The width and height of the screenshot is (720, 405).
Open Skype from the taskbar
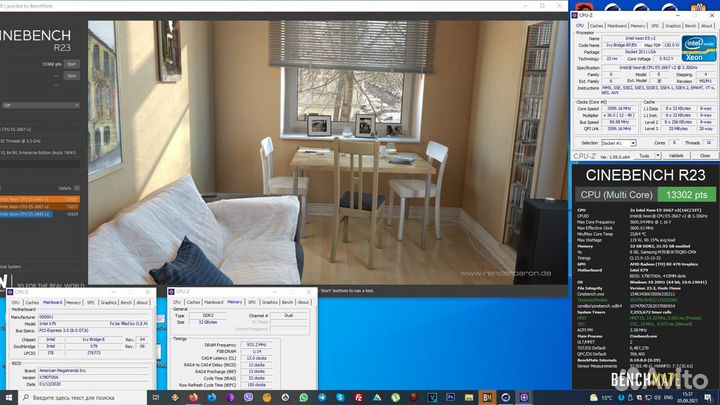(x=340, y=398)
